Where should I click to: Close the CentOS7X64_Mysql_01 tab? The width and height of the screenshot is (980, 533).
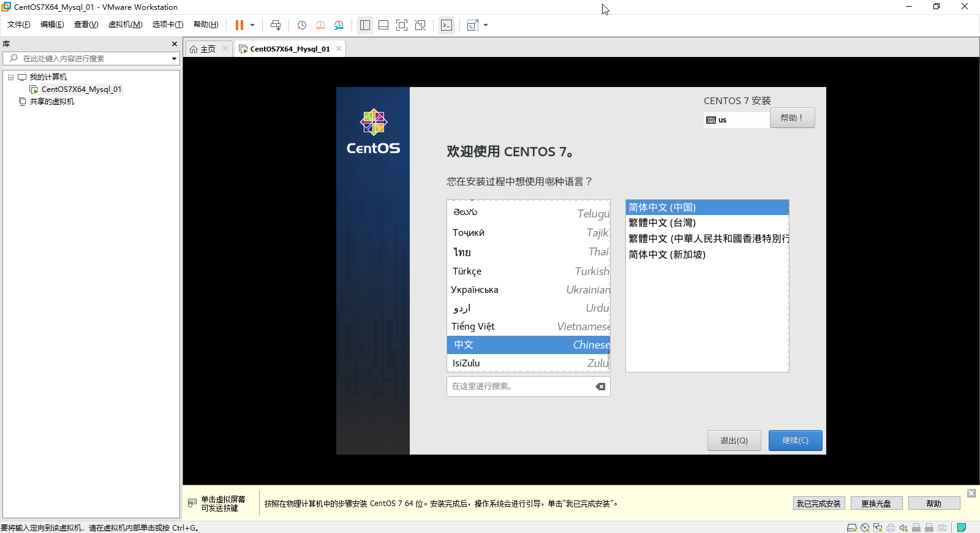pyautogui.click(x=339, y=48)
